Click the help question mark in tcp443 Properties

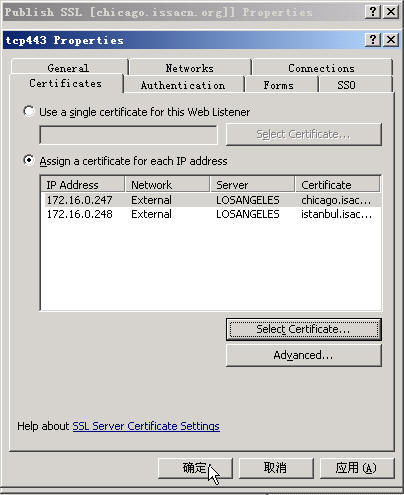pyautogui.click(x=373, y=40)
